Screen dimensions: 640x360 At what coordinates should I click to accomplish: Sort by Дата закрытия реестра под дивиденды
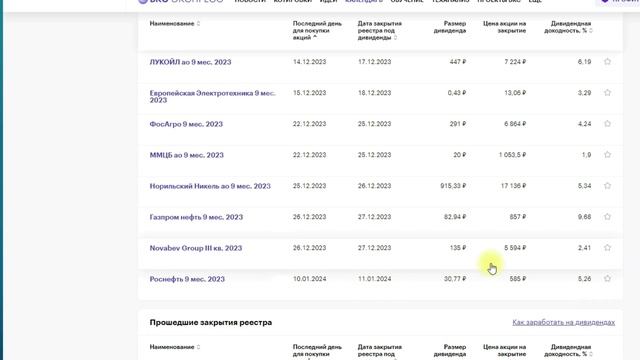(x=380, y=30)
